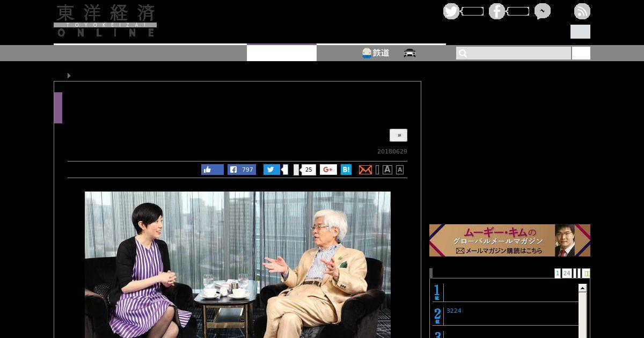Open the Messenger chat bubble icon
644x338 pixels.
click(542, 11)
